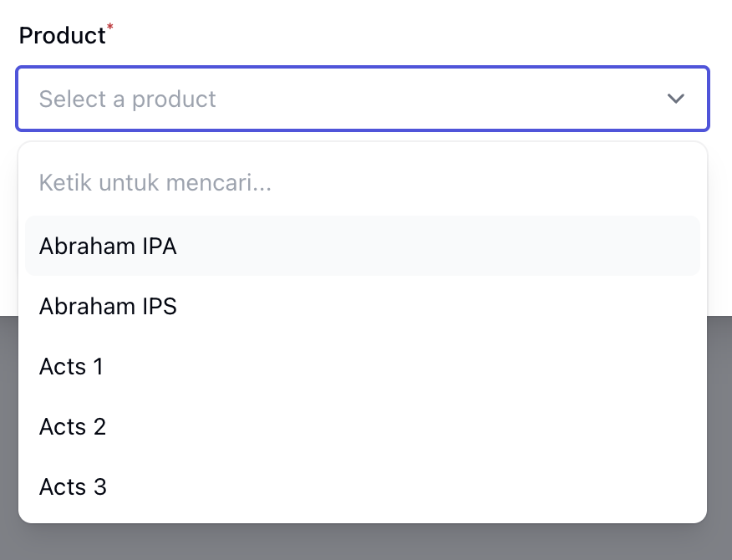
Task: Select Acts 2 in the dropdown list
Action: [x=362, y=426]
